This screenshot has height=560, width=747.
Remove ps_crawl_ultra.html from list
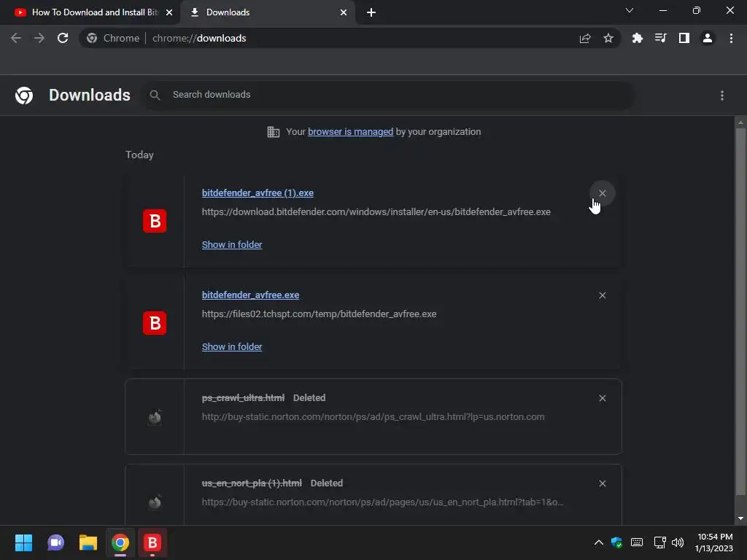coord(602,398)
